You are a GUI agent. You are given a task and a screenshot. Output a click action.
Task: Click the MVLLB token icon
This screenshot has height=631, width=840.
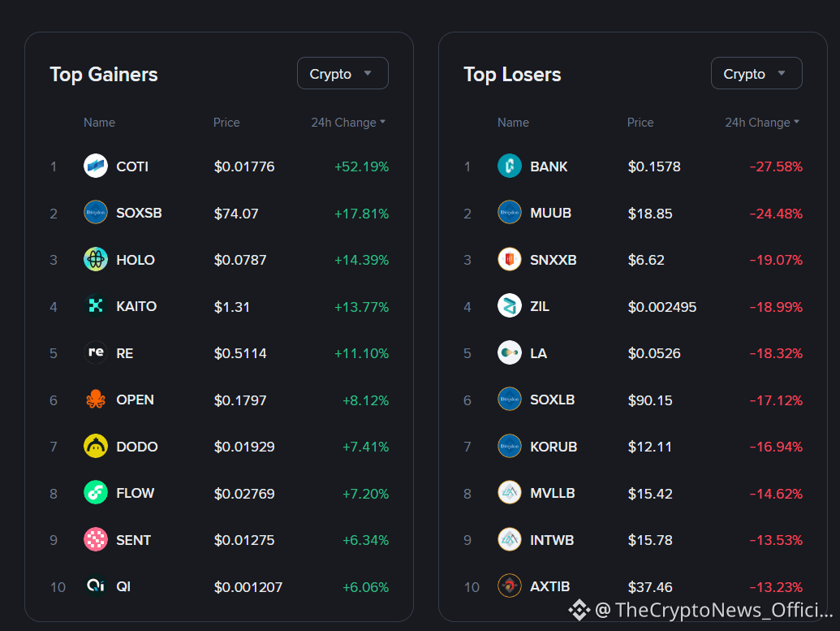tap(510, 493)
